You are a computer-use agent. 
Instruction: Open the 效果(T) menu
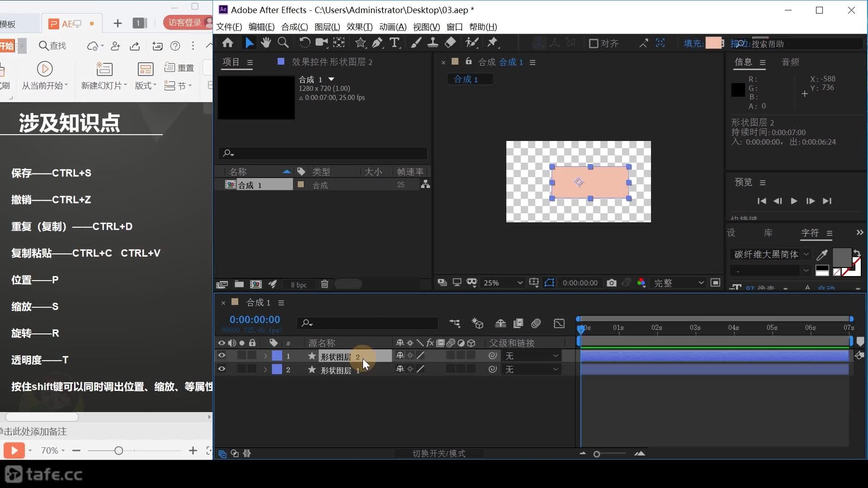[x=360, y=27]
